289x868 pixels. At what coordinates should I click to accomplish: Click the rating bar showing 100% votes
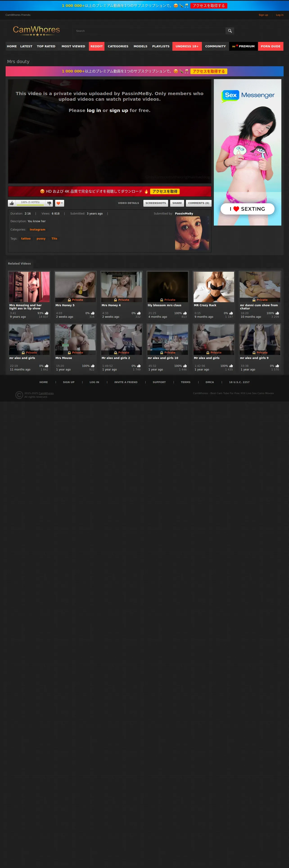coord(30,203)
